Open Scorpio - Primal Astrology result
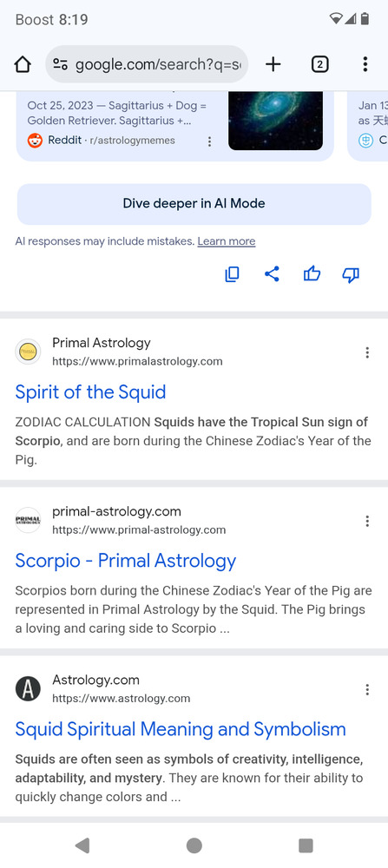Image resolution: width=388 pixels, height=868 pixels. [126, 561]
